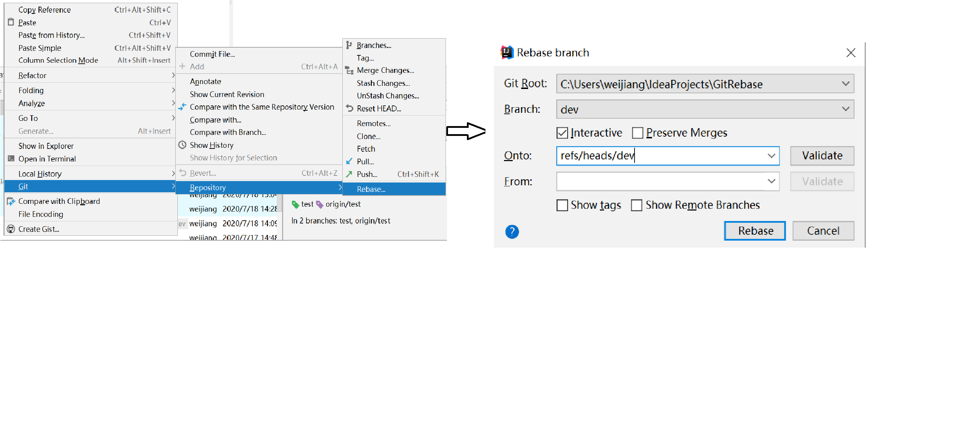The image size is (980, 428).
Task: Expand the Onto combo box arrow
Action: click(x=771, y=156)
